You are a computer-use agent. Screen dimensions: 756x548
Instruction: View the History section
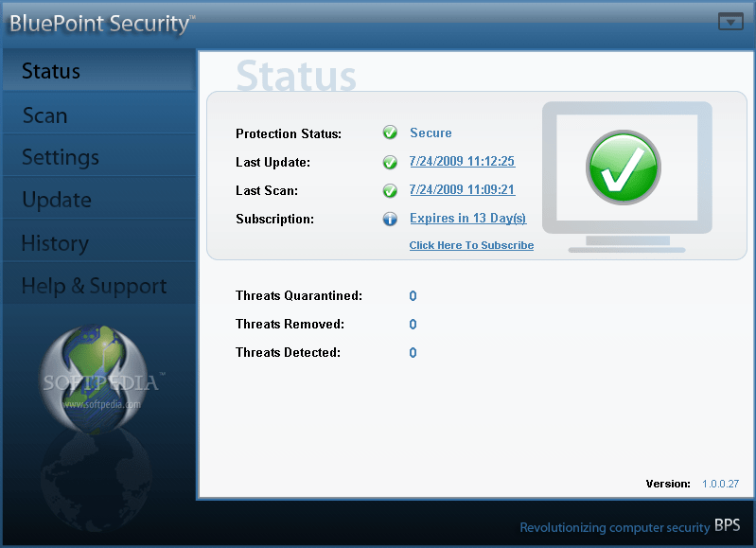[x=99, y=242]
